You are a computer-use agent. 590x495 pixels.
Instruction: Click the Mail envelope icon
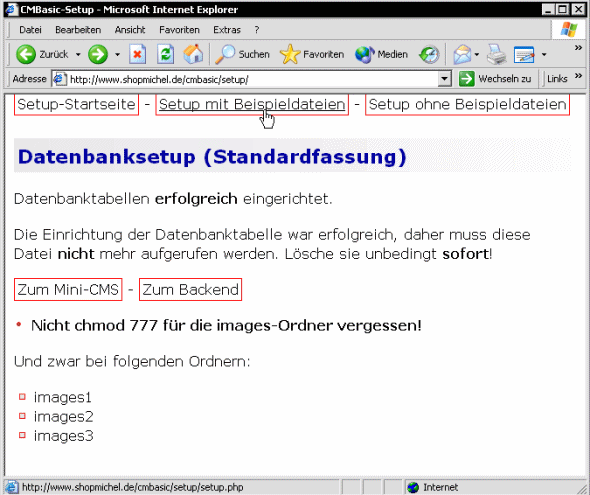(462, 55)
